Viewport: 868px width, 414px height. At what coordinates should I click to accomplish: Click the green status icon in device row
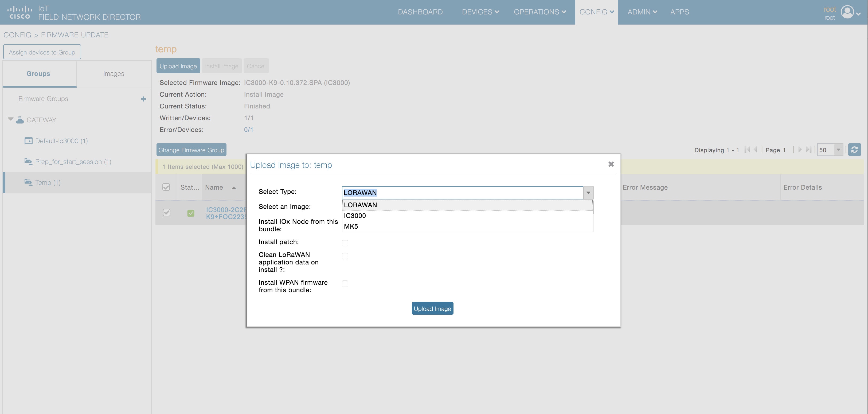[x=191, y=213]
